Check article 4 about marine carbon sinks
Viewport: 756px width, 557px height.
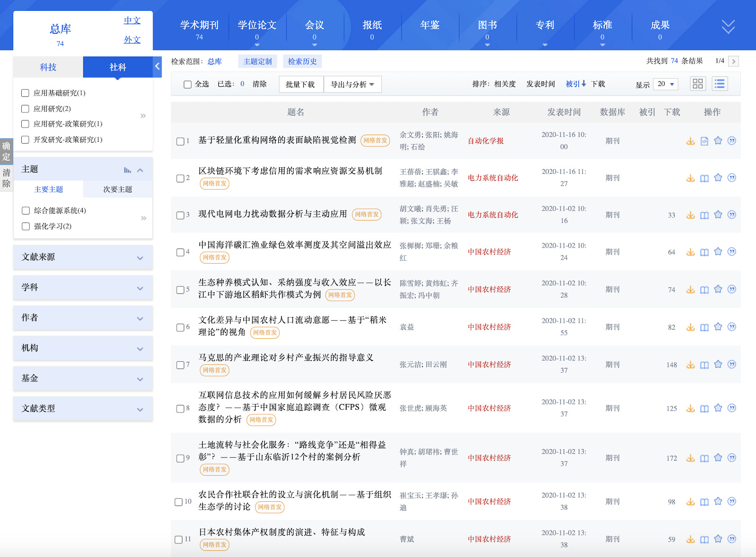[179, 252]
